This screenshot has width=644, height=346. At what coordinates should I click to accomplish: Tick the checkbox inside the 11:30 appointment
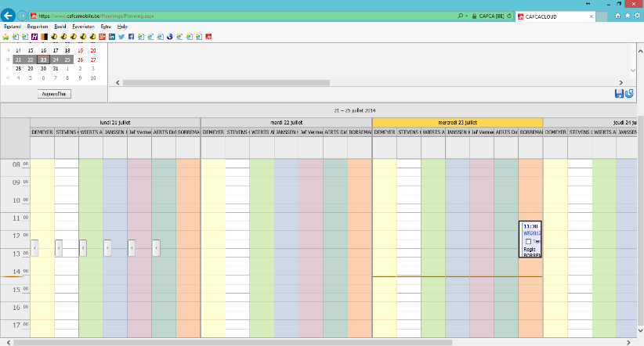point(528,241)
